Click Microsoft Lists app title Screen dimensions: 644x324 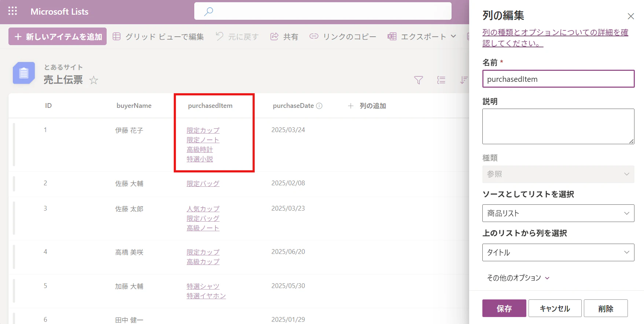click(59, 12)
